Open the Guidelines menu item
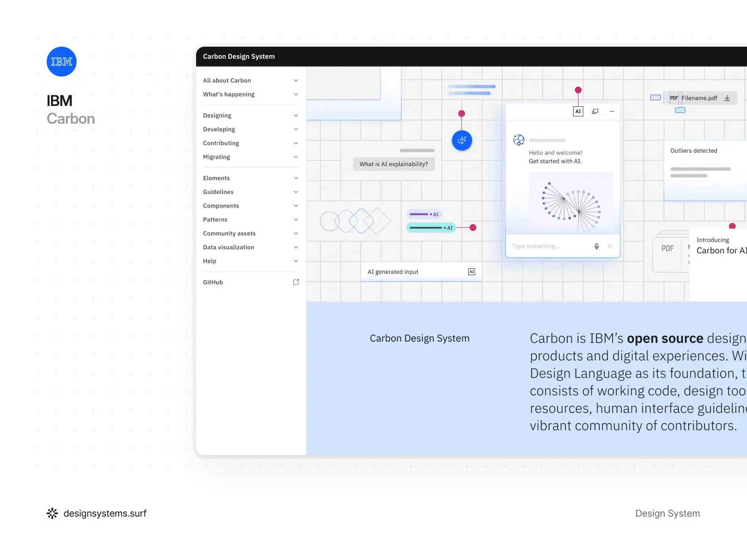The height and width of the screenshot is (560, 747). (x=218, y=192)
